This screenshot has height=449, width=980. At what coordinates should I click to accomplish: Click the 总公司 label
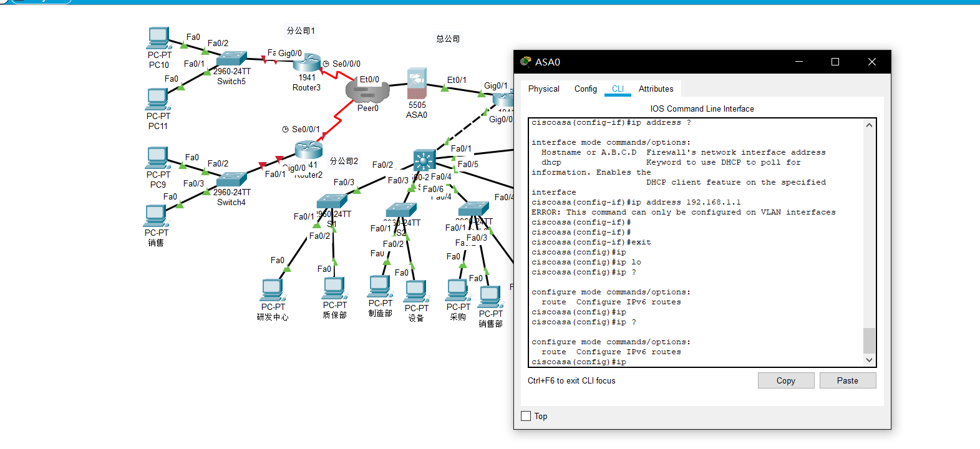(448, 39)
